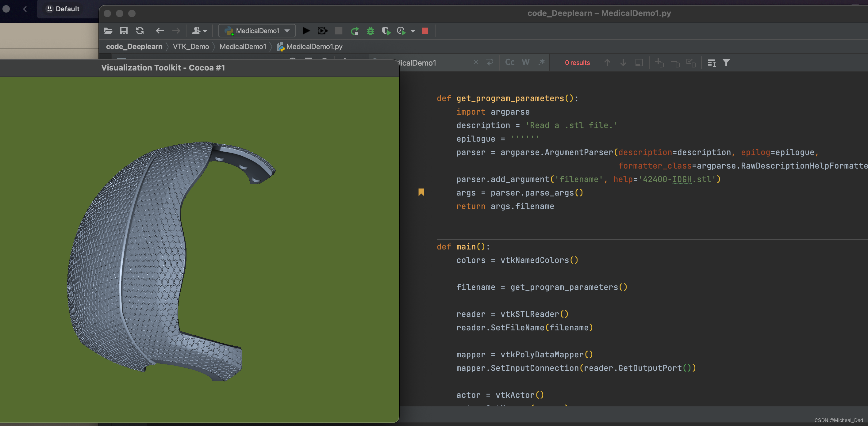This screenshot has width=868, height=426.
Task: Select MedicalDemo1.py breadcrumb file
Action: coord(314,47)
